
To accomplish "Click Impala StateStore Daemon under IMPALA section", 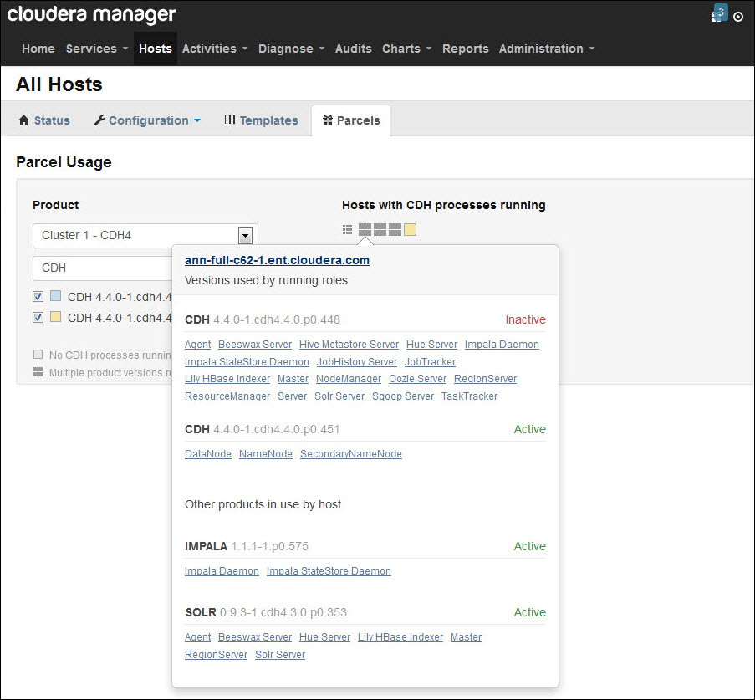I will pos(329,571).
